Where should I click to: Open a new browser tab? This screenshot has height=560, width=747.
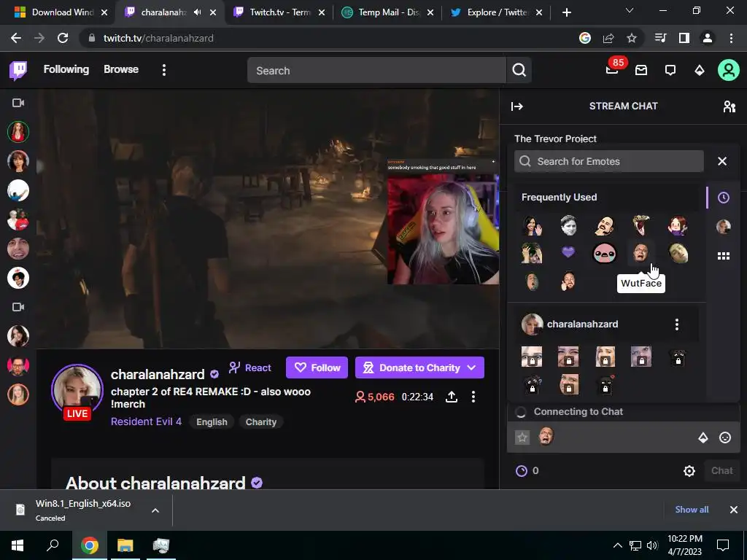click(x=566, y=12)
